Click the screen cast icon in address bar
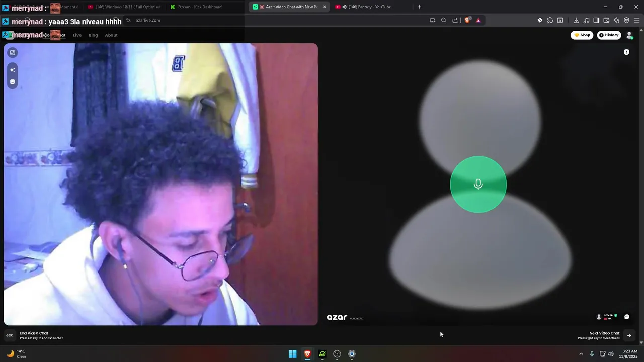644x362 pixels. click(x=432, y=20)
